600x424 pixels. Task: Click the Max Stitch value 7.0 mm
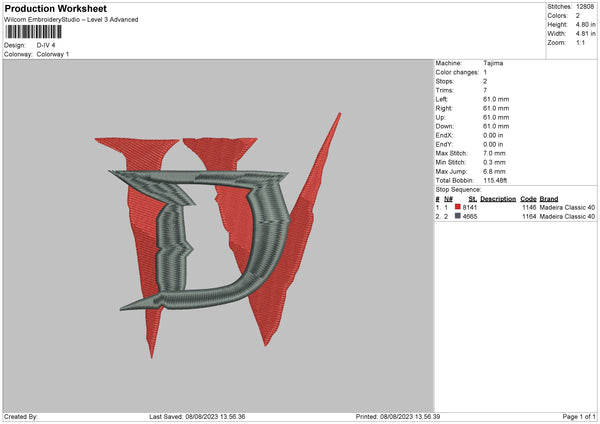pos(494,153)
